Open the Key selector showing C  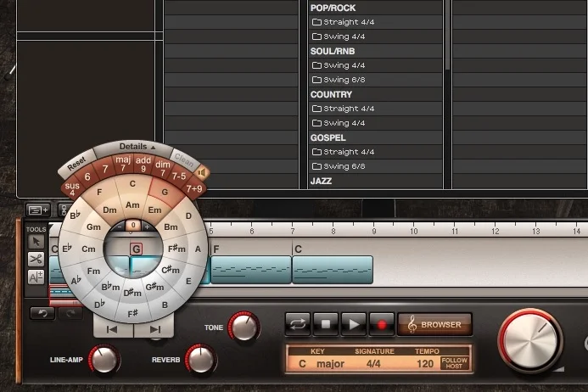[x=302, y=364]
